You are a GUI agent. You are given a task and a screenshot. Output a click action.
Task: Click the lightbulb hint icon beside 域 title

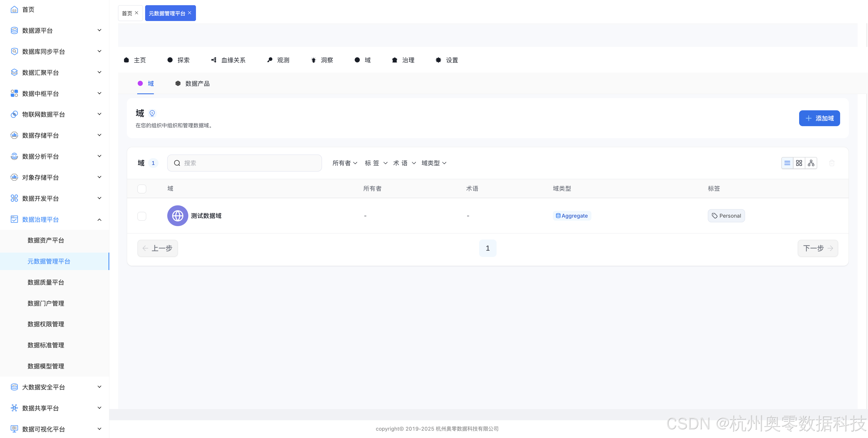pyautogui.click(x=152, y=113)
